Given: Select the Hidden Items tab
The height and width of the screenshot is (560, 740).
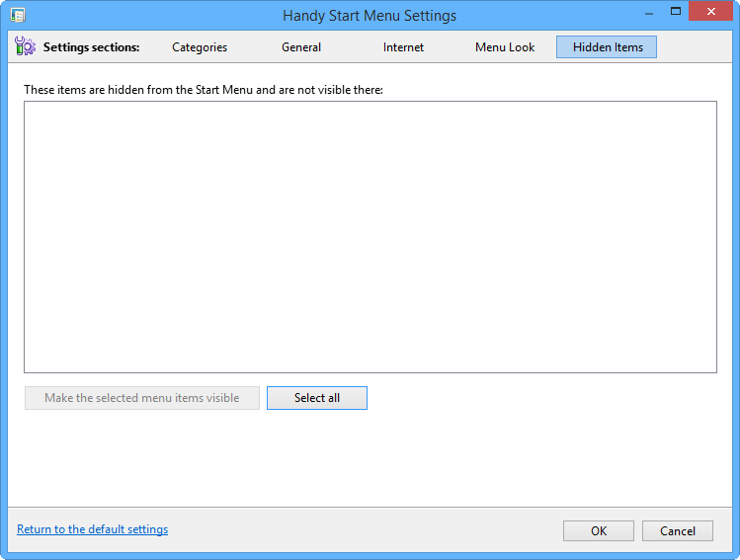Looking at the screenshot, I should click(x=607, y=47).
